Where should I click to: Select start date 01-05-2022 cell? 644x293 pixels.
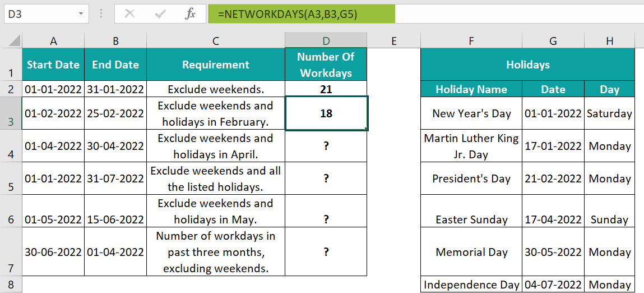[53, 210]
